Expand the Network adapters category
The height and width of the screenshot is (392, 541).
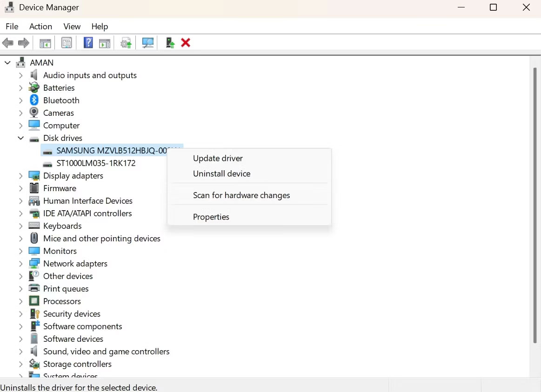point(20,263)
